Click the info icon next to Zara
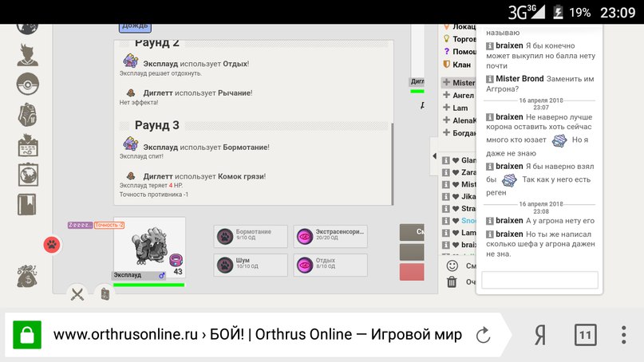This screenshot has height=362, width=644. (x=445, y=172)
